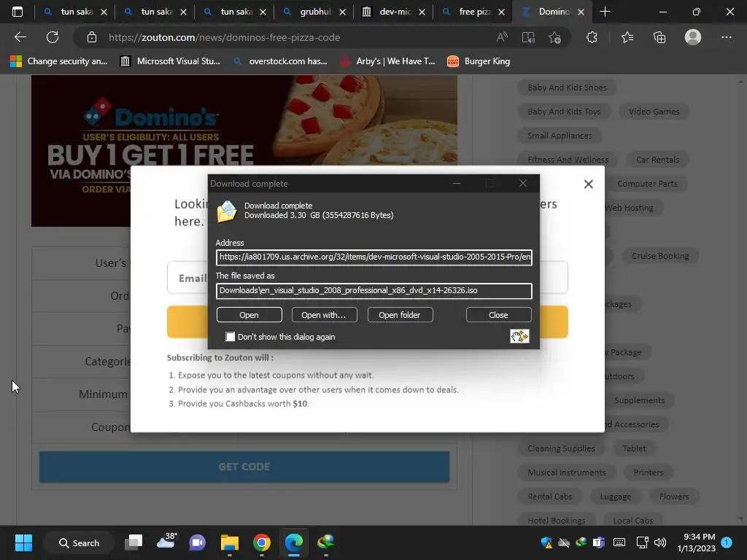The height and width of the screenshot is (560, 747).
Task: Open the downloaded ISO file
Action: click(249, 315)
